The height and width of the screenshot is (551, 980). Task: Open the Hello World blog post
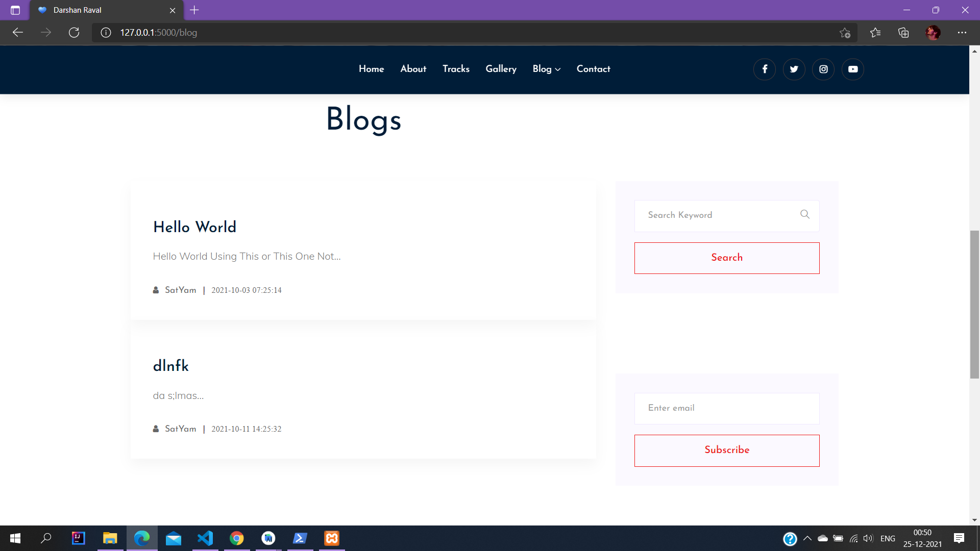pos(194,228)
